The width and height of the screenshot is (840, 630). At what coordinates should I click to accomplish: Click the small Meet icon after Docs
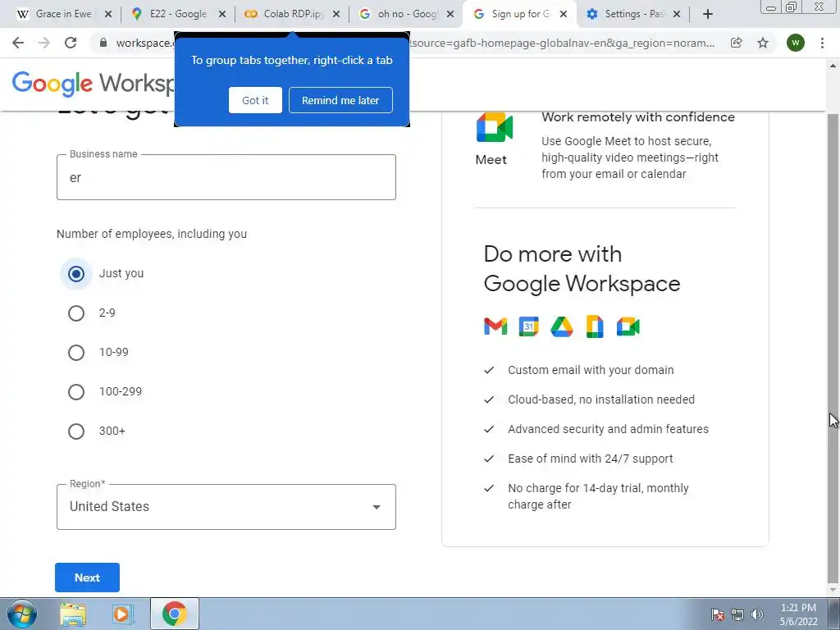628,326
